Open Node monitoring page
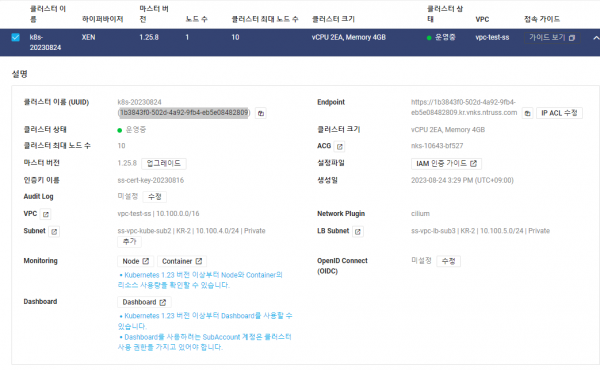Screen dimensions: 600x370 (x=135, y=261)
